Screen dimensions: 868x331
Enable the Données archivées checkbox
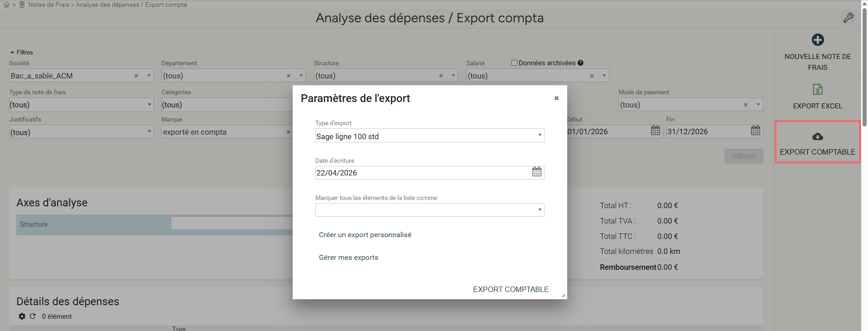tap(514, 63)
